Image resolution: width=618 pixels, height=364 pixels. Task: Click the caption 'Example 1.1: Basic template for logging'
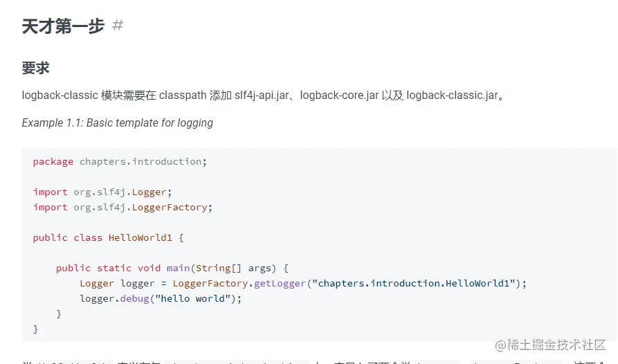[x=118, y=123]
